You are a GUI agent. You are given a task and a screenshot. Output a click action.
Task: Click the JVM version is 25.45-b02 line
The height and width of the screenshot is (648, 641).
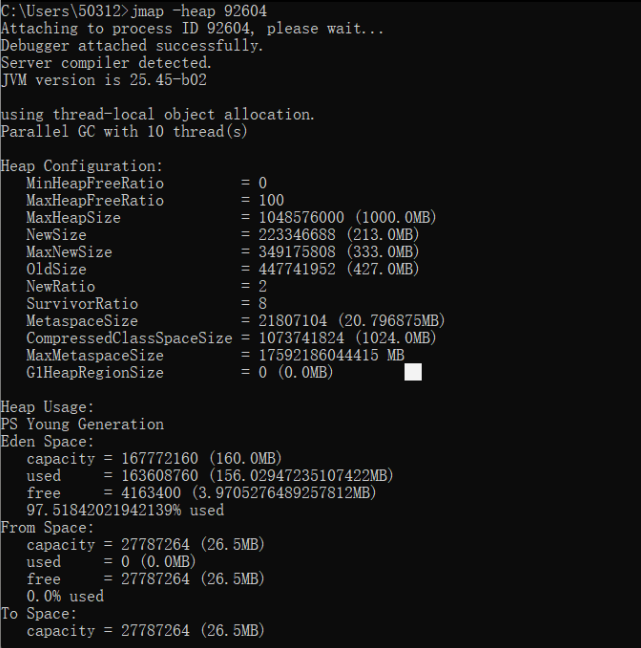pyautogui.click(x=104, y=80)
